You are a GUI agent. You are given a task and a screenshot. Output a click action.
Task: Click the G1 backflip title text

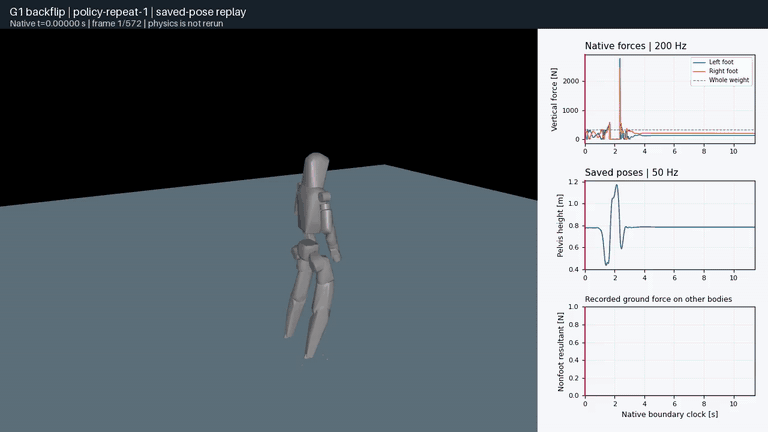pos(128,12)
